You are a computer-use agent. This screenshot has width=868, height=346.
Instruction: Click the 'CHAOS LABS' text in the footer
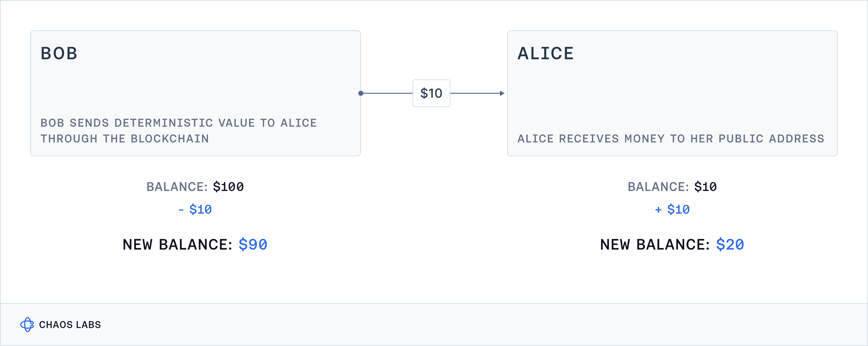coord(70,325)
